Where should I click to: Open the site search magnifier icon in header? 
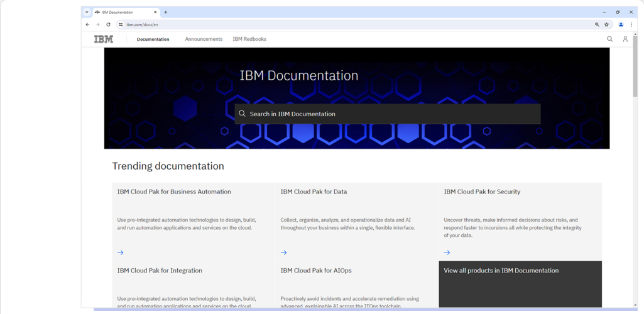pos(610,39)
